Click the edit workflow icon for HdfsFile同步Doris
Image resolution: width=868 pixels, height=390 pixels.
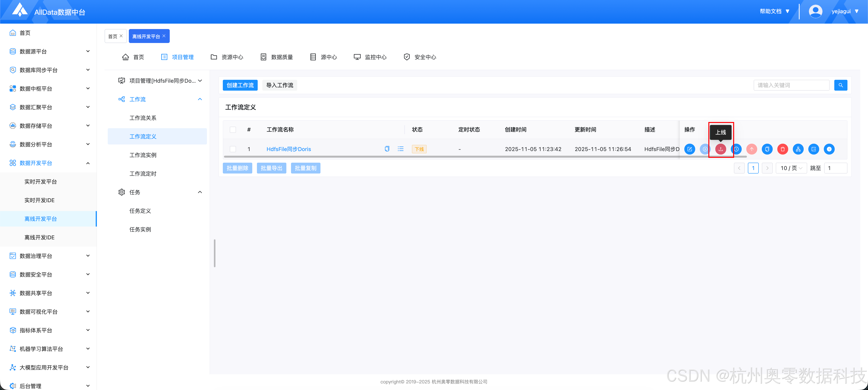[690, 149]
